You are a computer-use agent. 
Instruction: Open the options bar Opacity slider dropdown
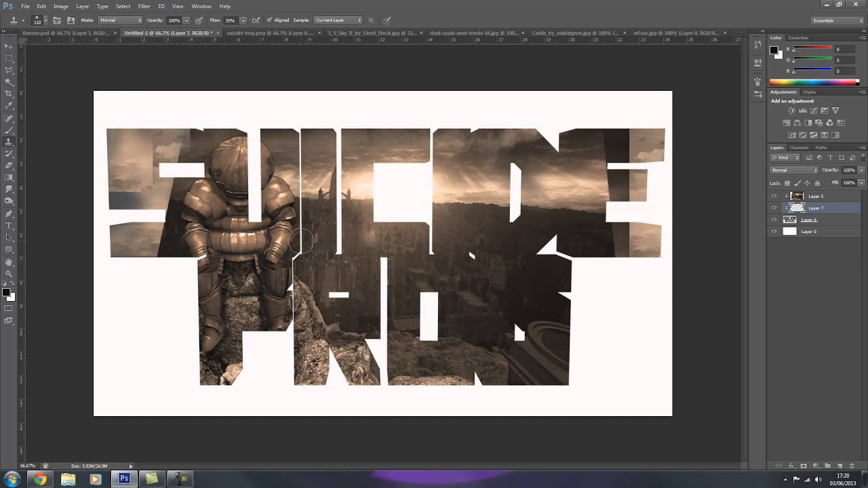pyautogui.click(x=186, y=20)
